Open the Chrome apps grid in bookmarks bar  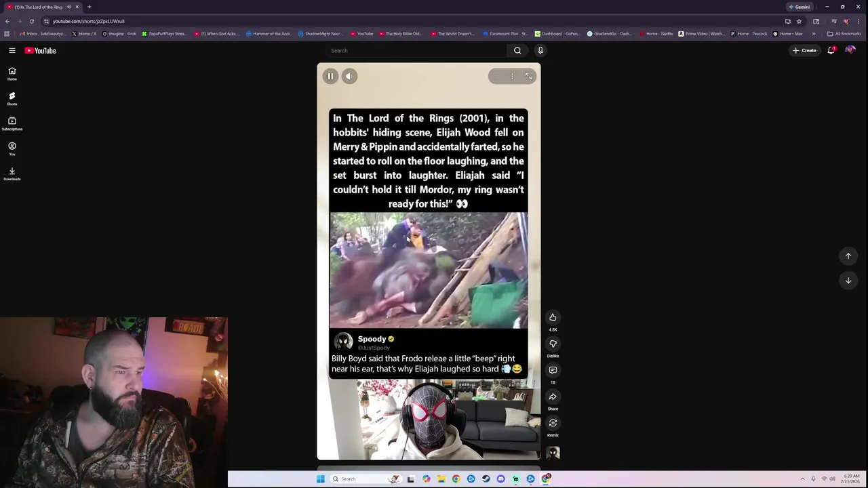(x=7, y=33)
